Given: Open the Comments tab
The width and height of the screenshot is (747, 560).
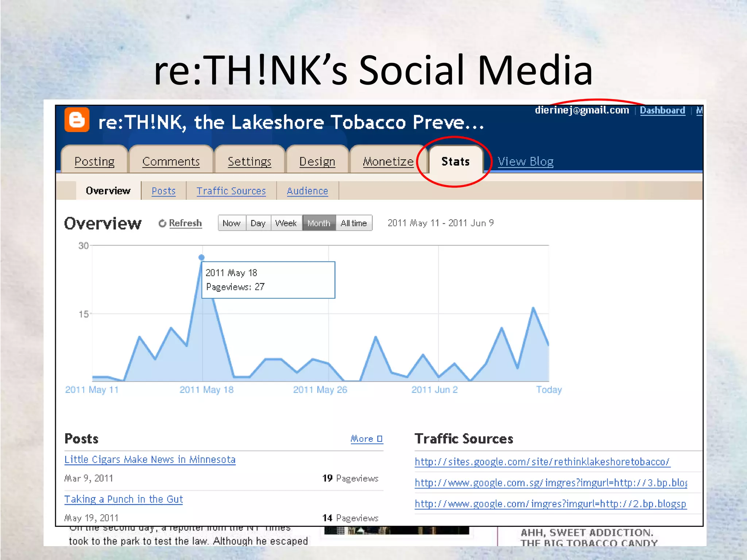Looking at the screenshot, I should 171,161.
